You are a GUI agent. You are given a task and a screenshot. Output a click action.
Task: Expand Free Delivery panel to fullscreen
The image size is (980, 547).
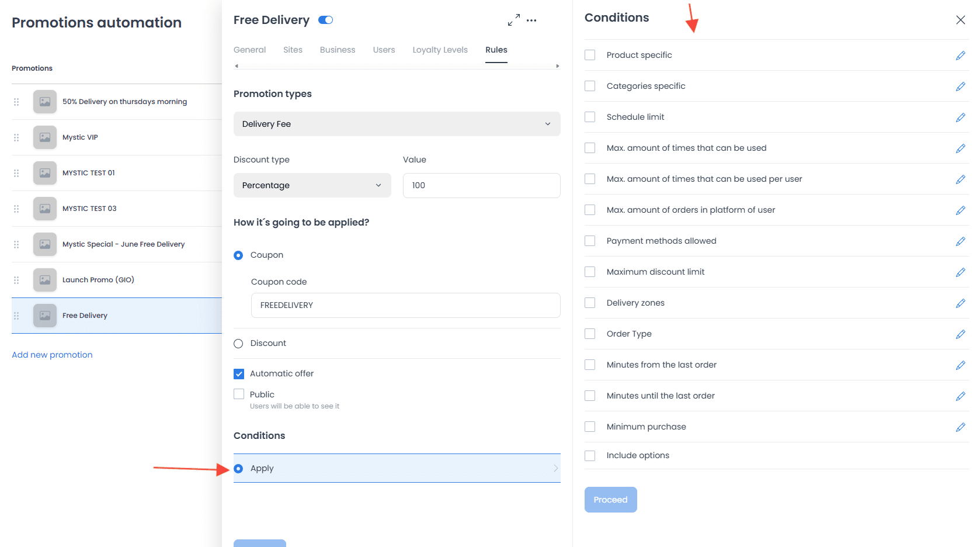click(x=513, y=20)
